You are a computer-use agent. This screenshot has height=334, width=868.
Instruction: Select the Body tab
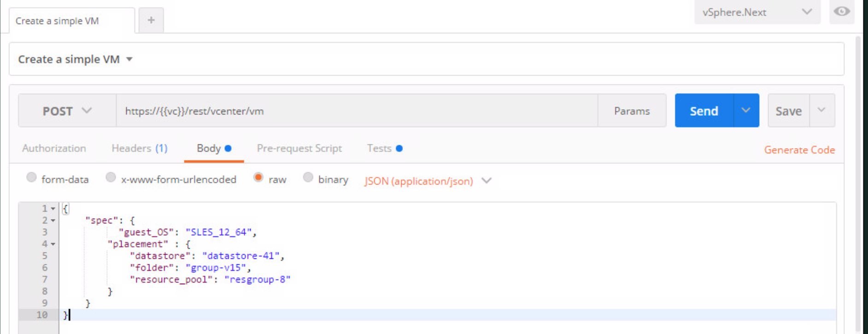(214, 148)
